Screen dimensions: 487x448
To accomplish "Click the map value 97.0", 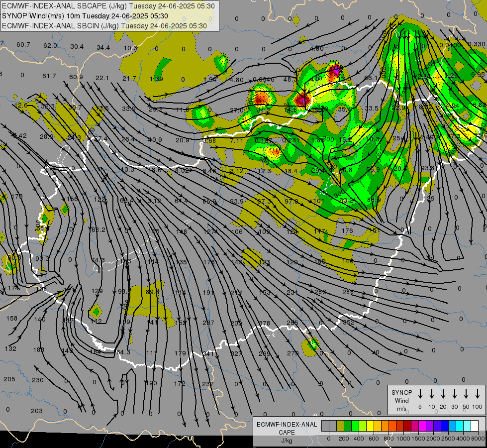I will (x=292, y=201).
